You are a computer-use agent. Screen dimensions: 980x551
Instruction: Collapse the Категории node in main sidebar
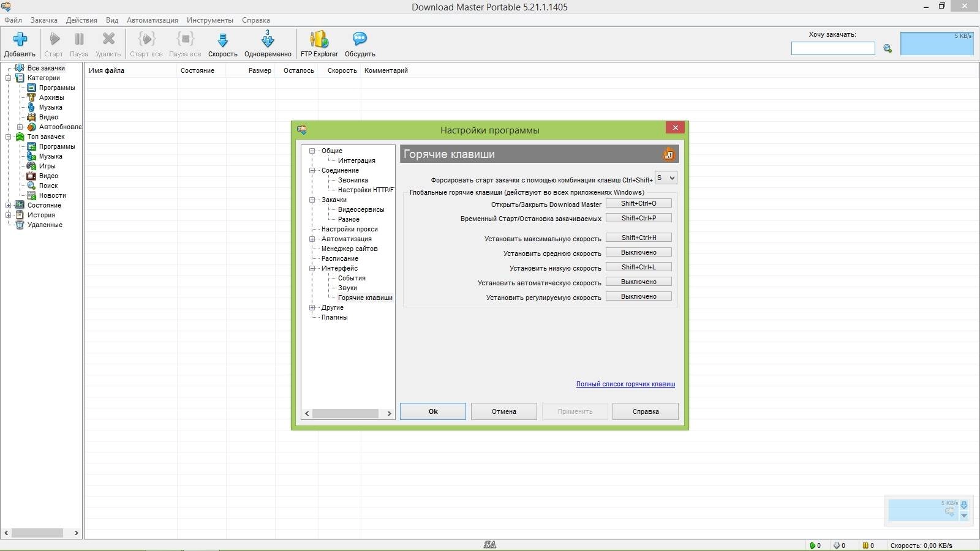[9, 78]
